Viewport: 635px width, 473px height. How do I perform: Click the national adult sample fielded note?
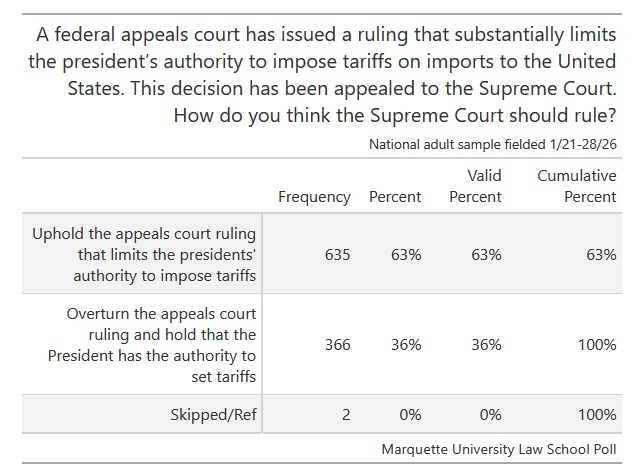click(x=492, y=144)
